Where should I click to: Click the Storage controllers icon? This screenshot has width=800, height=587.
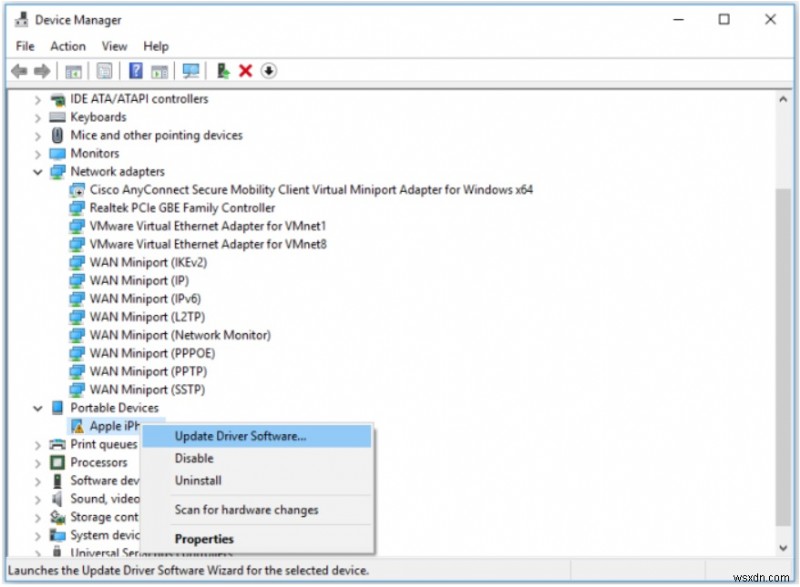58,517
